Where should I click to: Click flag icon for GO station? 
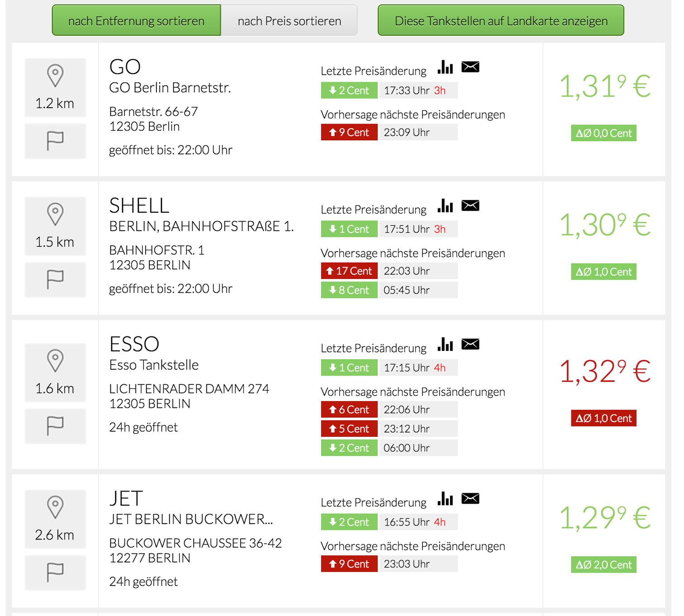(x=55, y=141)
